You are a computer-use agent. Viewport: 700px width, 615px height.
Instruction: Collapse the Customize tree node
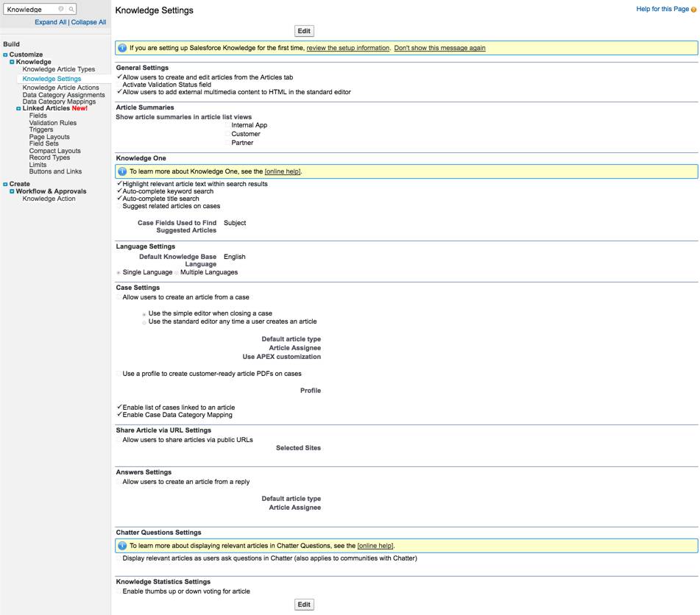5,54
